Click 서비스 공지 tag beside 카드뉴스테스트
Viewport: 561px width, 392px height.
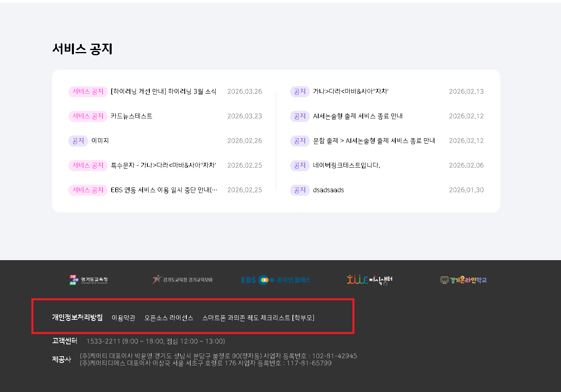(x=88, y=116)
